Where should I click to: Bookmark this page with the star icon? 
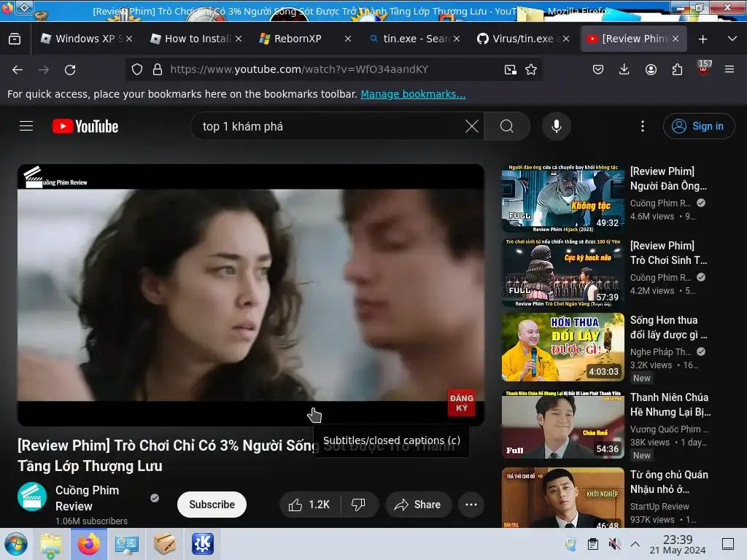click(531, 69)
